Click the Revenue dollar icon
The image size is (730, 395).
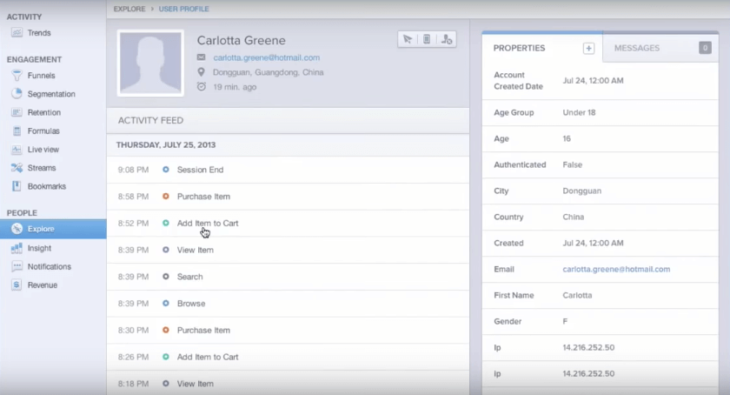(x=17, y=285)
